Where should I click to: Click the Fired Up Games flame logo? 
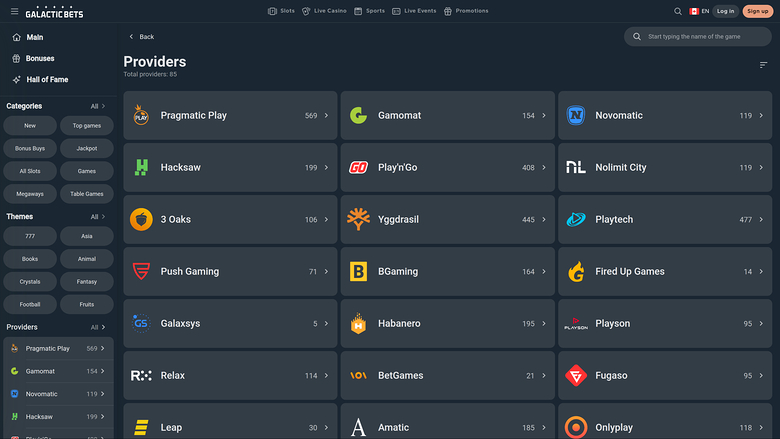(x=576, y=271)
